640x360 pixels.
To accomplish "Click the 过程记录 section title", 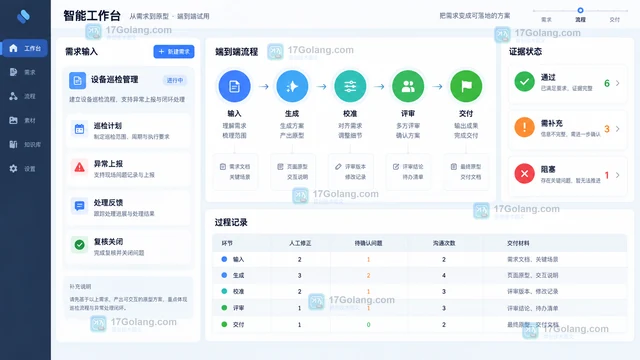I will [231, 222].
